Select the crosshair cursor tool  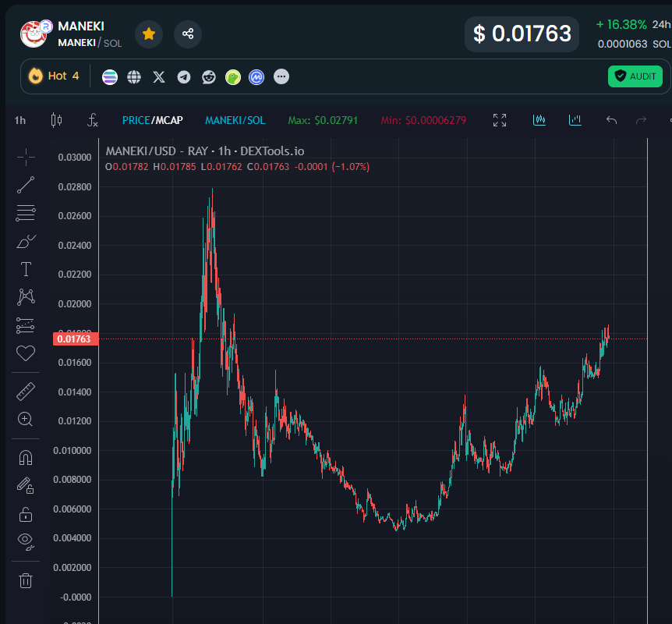(x=26, y=157)
